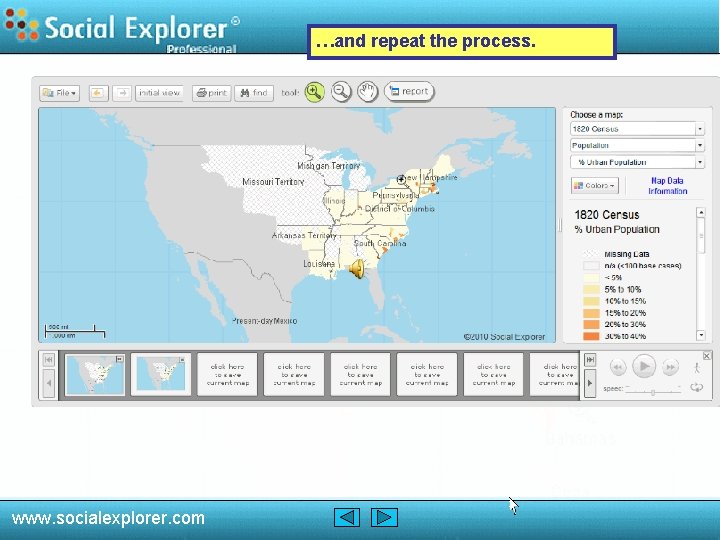The image size is (720, 540).
Task: Step the slide strip left one slide
Action: [x=49, y=383]
